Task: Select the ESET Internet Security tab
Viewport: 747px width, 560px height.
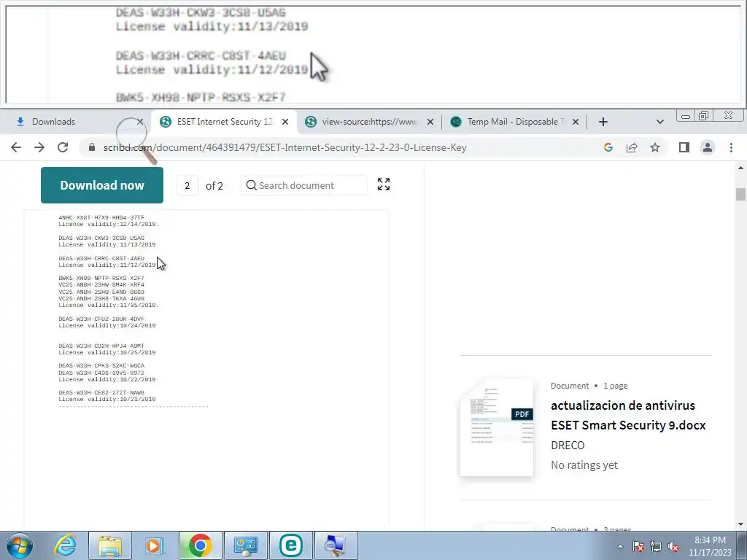Action: click(x=225, y=122)
